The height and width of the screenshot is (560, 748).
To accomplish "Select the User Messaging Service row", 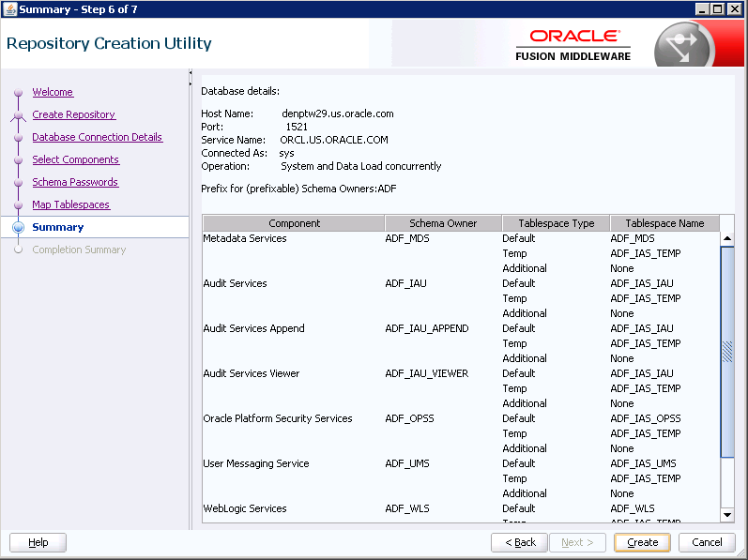I will click(x=461, y=463).
